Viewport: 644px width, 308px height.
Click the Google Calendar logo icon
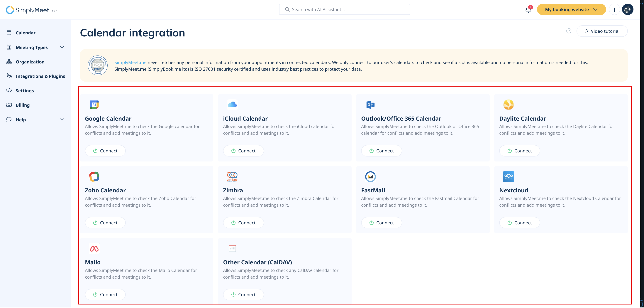click(x=94, y=105)
